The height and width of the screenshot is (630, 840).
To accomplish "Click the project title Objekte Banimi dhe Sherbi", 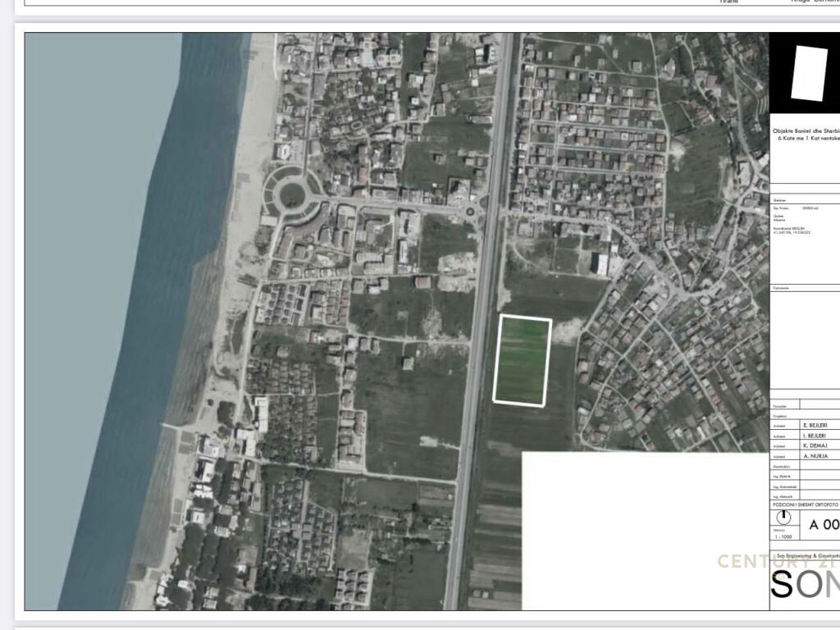I will pyautogui.click(x=806, y=130).
